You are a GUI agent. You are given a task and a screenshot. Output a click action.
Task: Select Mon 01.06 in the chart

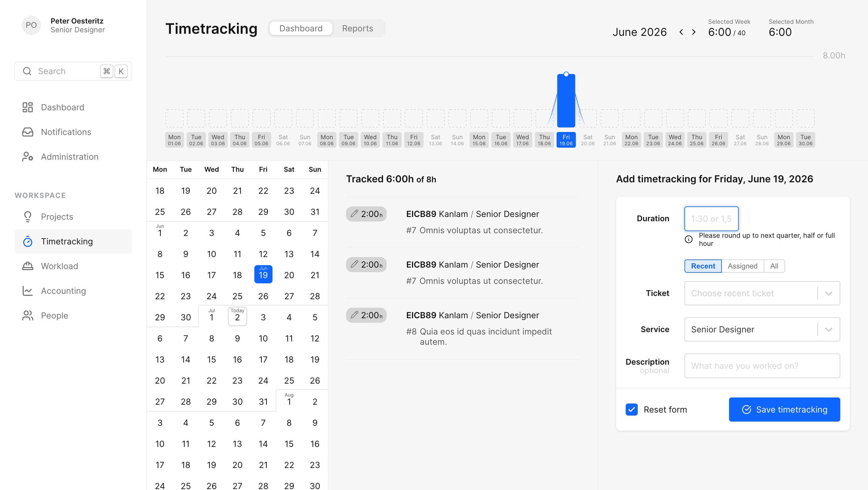pyautogui.click(x=174, y=140)
